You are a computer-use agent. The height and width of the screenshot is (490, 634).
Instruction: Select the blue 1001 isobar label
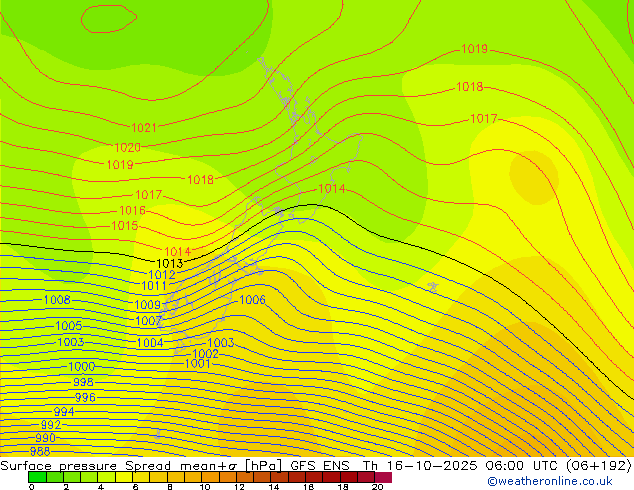tap(198, 363)
